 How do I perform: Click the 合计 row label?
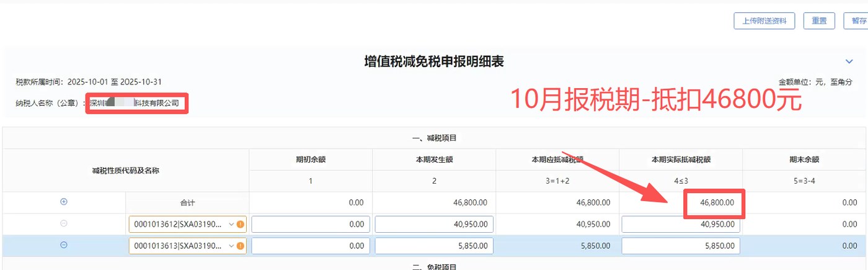coord(187,203)
